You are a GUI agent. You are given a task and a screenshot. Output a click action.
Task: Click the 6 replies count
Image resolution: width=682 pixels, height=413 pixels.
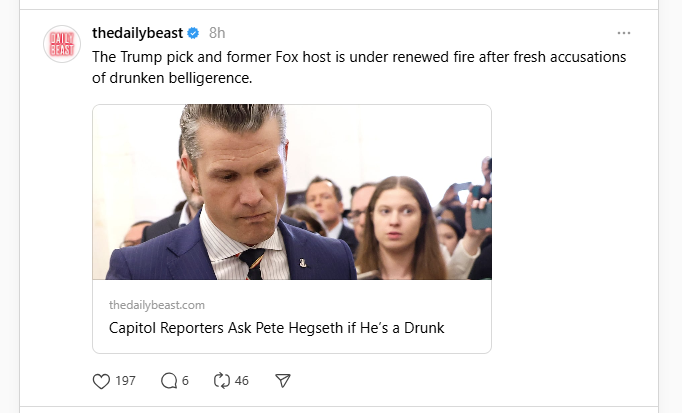(187, 381)
